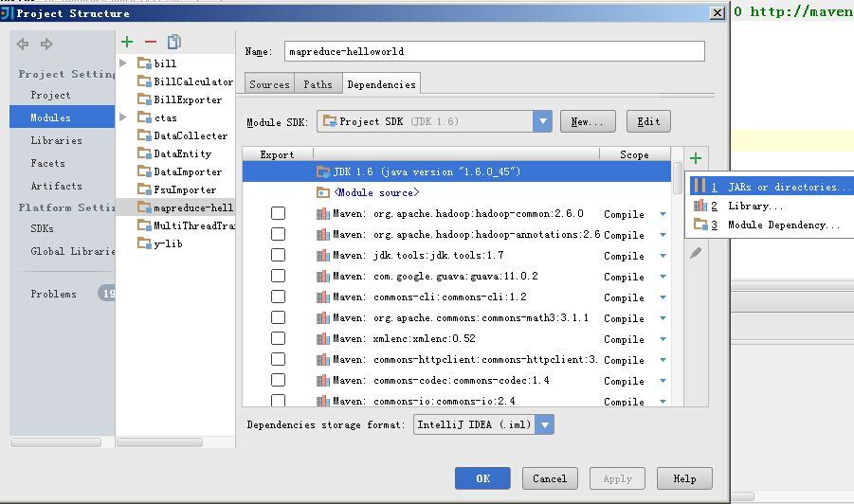Open Artifacts in Project Settings
This screenshot has height=504, width=854.
point(56,186)
